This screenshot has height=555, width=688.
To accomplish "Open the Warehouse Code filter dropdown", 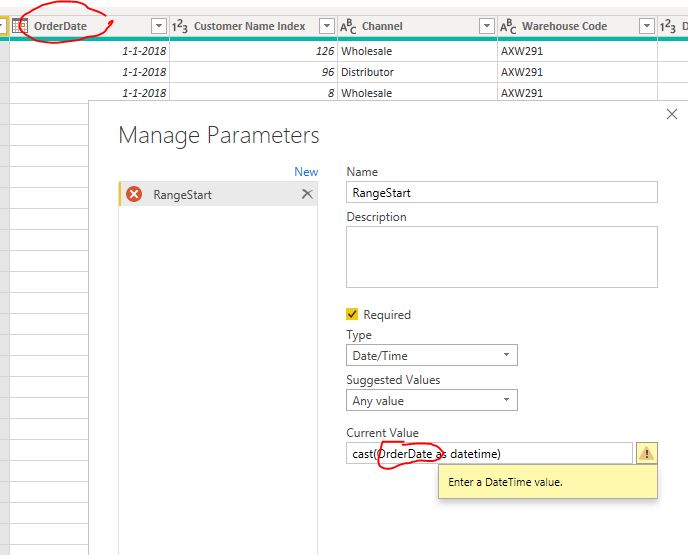I will (647, 26).
